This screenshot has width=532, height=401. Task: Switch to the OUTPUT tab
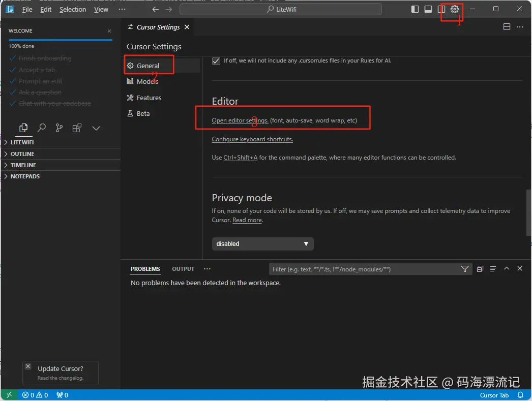click(183, 269)
